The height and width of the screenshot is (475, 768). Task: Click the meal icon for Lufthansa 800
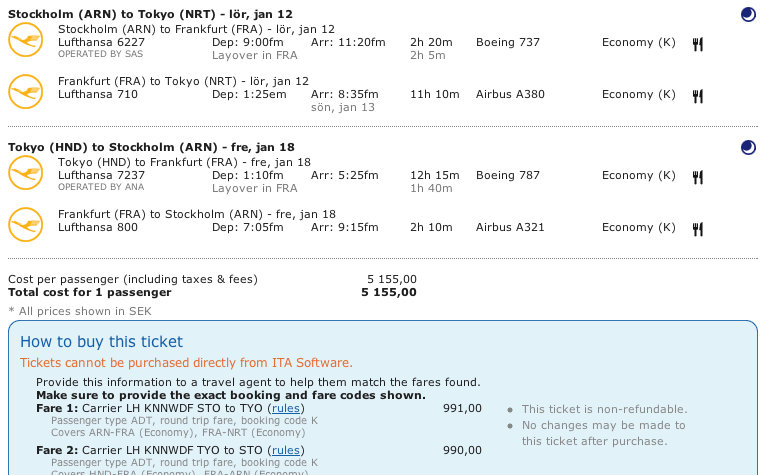(698, 228)
